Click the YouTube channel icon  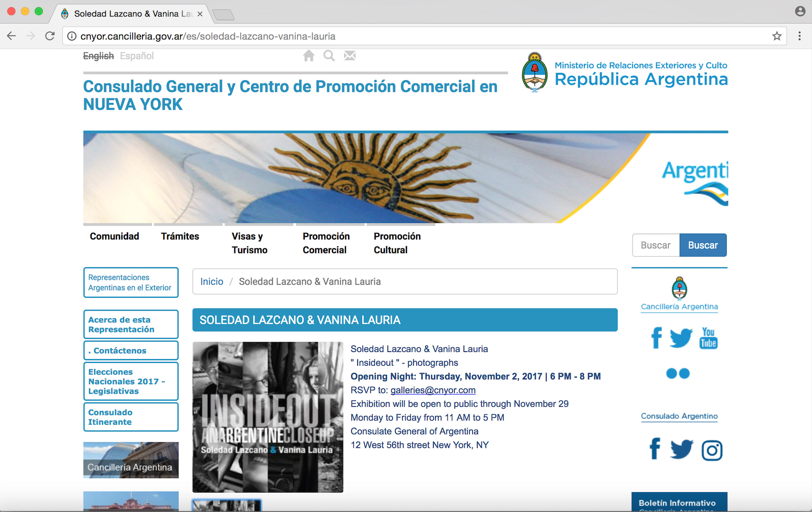point(708,338)
